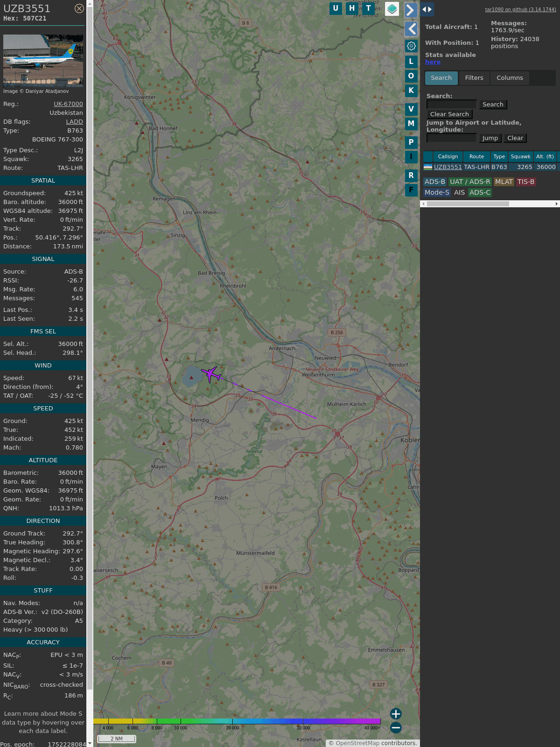The height and width of the screenshot is (747, 560).
Task: Select the purple aircraft icon on map
Action: coord(211,374)
